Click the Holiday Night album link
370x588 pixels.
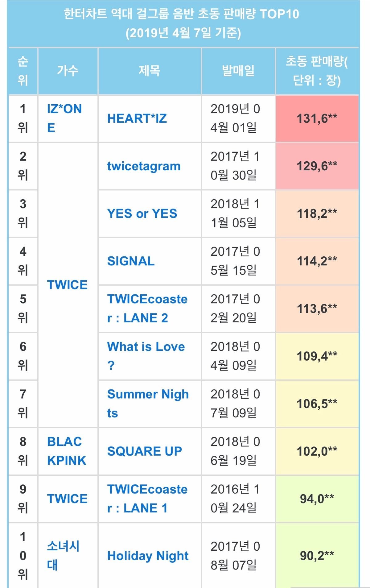pos(148,556)
